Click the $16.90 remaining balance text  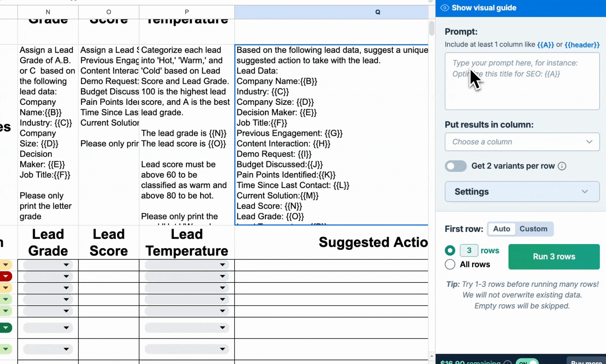point(470,362)
